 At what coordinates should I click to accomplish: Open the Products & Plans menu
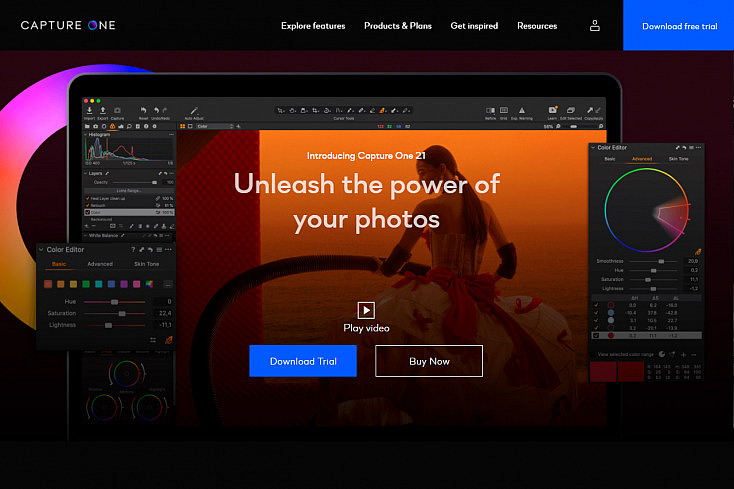(x=398, y=26)
